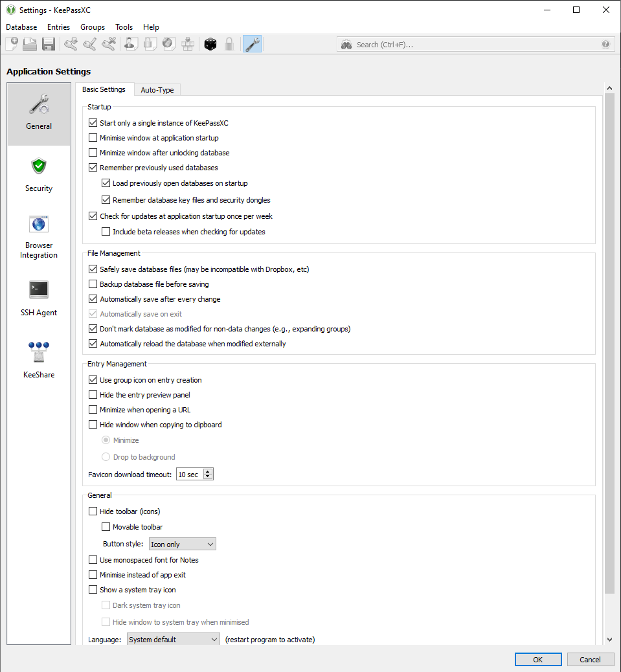
Task: Click the Copy Password toolbar icon
Action: 150,44
